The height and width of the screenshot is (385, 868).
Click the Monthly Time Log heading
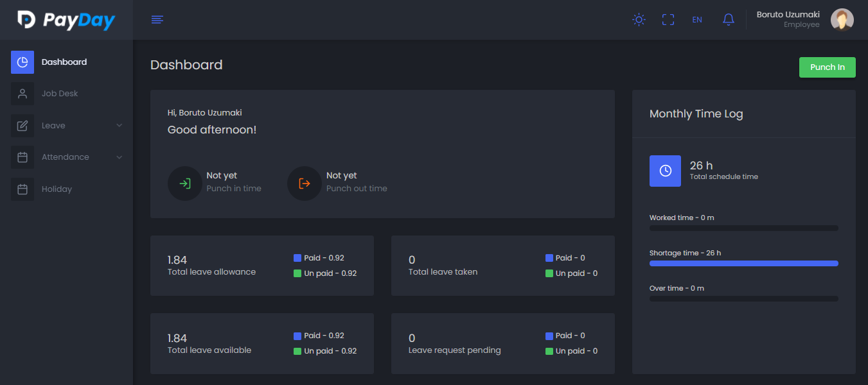(x=696, y=114)
